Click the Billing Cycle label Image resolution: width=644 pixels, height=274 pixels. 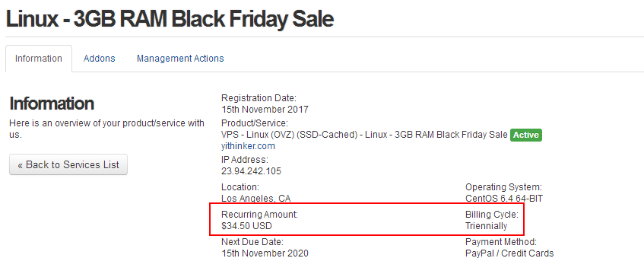tap(492, 215)
